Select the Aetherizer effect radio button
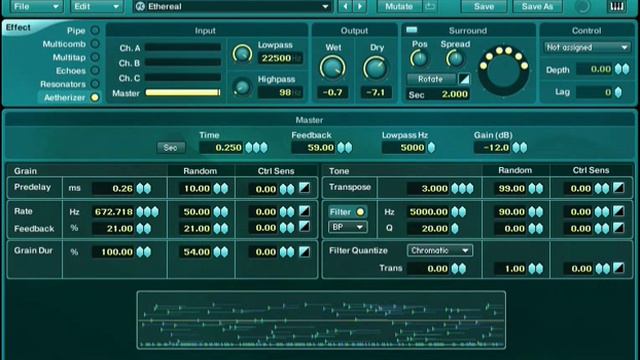This screenshot has height=360, width=640. coord(95,98)
